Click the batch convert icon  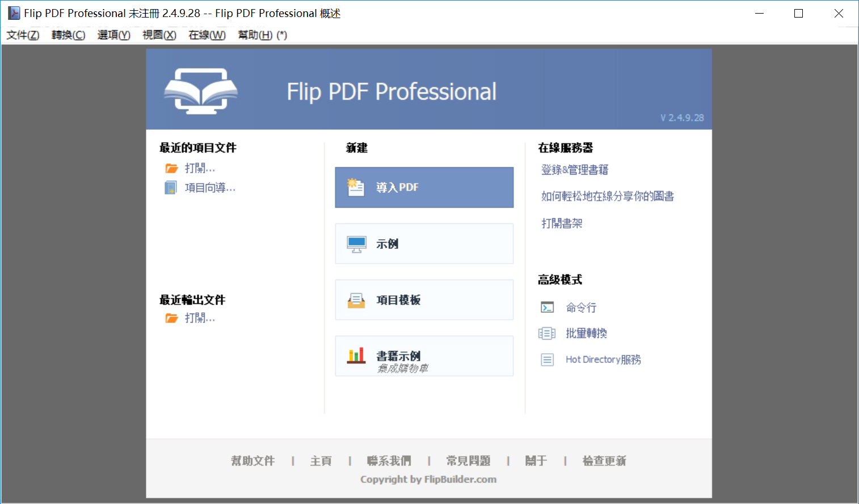[x=547, y=333]
